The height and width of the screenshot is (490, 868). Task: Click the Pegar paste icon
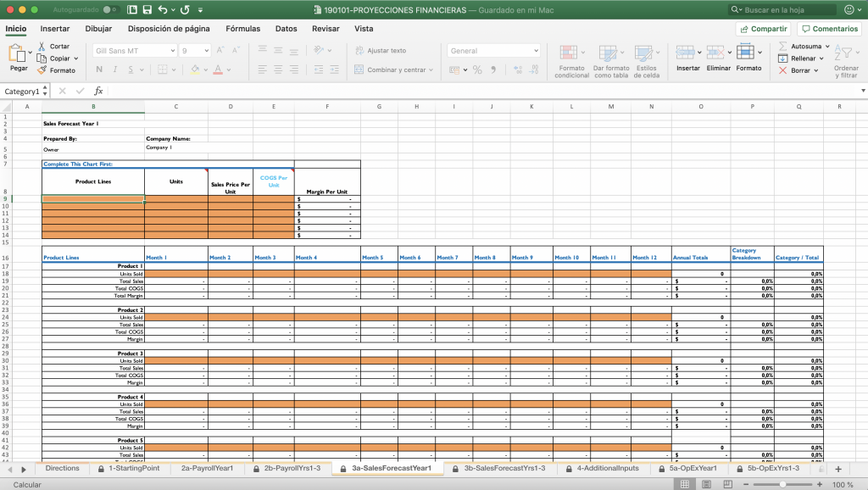click(x=16, y=53)
